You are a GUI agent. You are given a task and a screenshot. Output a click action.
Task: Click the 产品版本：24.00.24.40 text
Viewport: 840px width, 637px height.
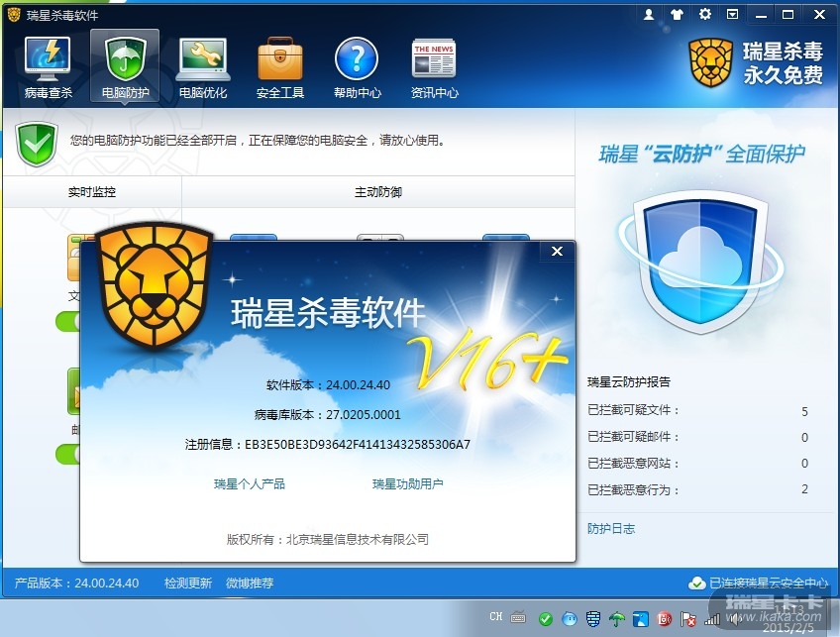click(x=76, y=583)
